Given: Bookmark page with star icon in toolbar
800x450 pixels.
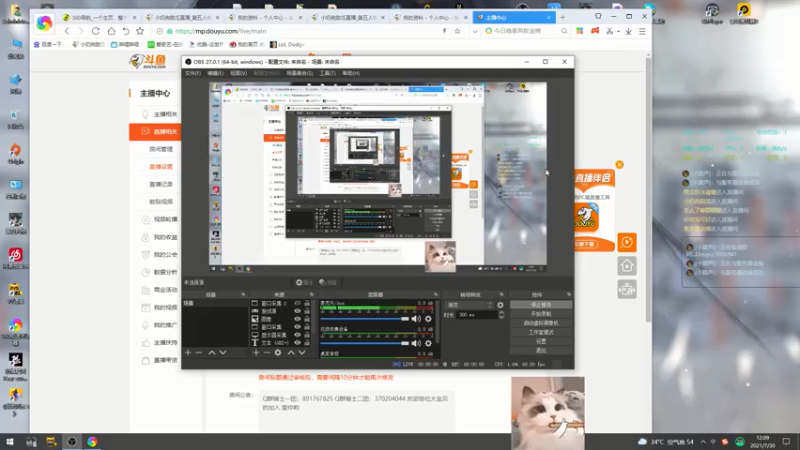Looking at the screenshot, I should (x=140, y=31).
